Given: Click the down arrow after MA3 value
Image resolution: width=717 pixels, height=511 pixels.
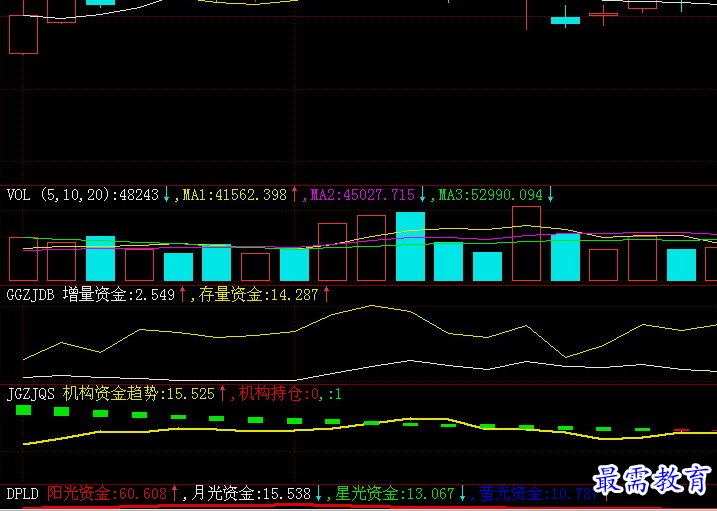Looking at the screenshot, I should 550,194.
